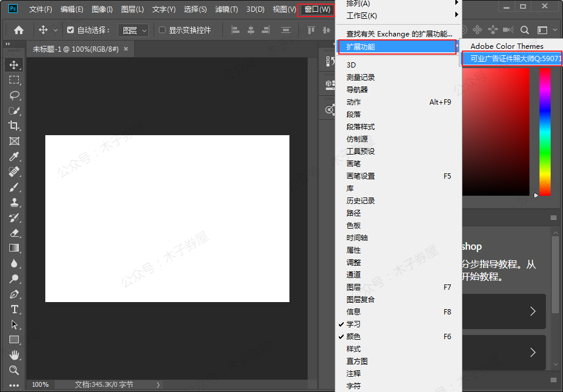Open Adobe Color Themes extension
Viewport: 563px width, 392px height.
[x=507, y=46]
